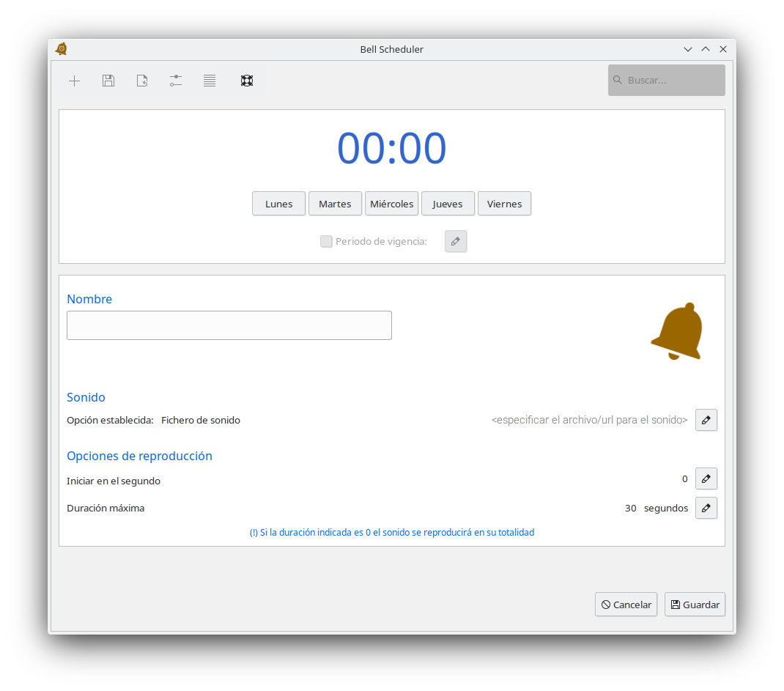The image size is (784, 691).
Task: Edit the 'Iniciar en el segundo' value
Action: (x=706, y=478)
